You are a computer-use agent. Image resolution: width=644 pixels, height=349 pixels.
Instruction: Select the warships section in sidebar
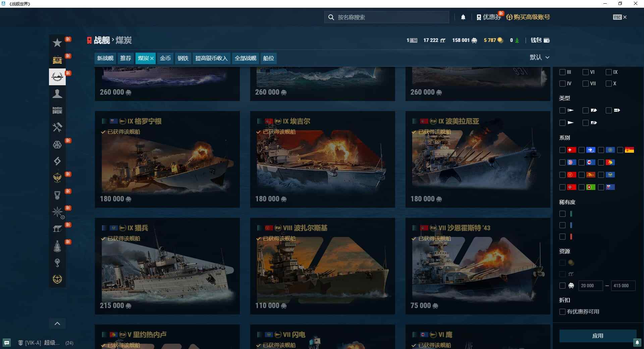(x=57, y=77)
